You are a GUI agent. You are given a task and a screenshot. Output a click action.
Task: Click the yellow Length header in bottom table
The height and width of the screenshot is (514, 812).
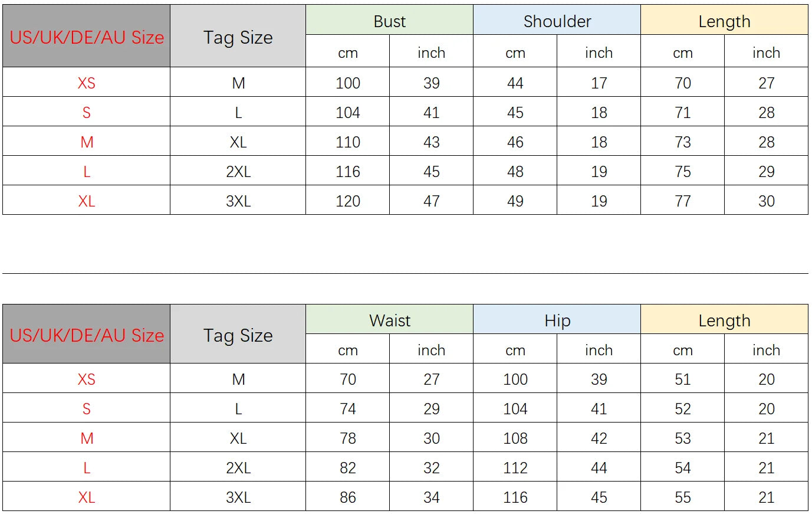point(724,320)
